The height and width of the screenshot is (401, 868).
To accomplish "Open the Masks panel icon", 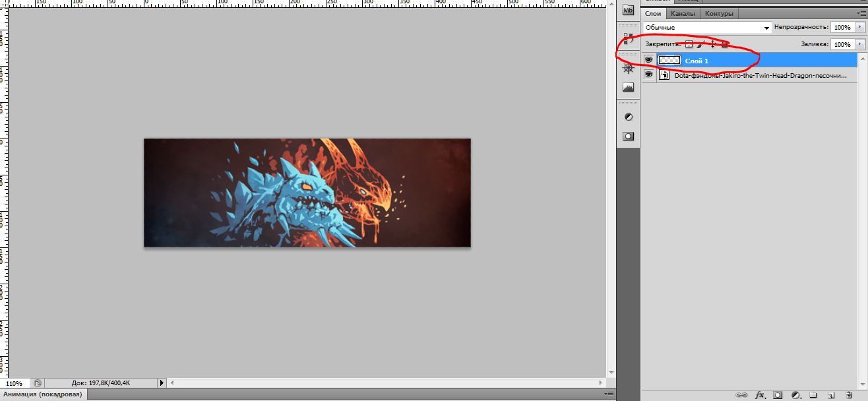I will [x=628, y=136].
